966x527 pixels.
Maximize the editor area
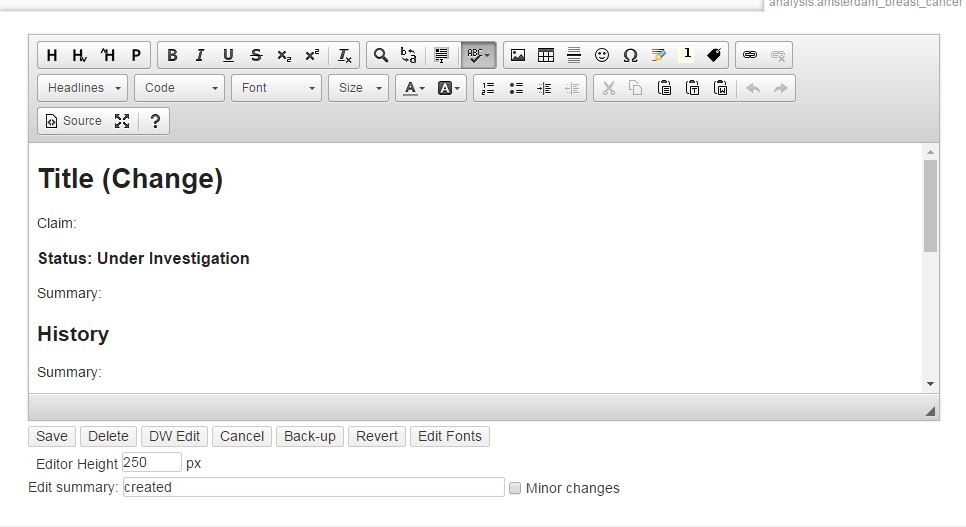click(x=122, y=121)
